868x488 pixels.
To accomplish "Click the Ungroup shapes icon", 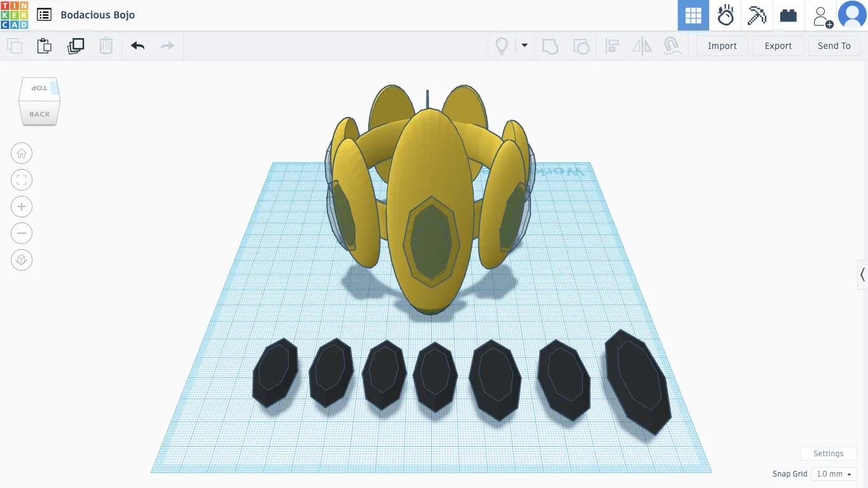I will click(x=581, y=46).
